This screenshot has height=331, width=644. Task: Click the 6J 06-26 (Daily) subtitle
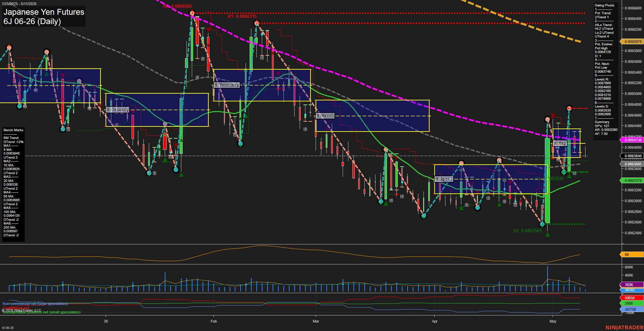(x=32, y=21)
